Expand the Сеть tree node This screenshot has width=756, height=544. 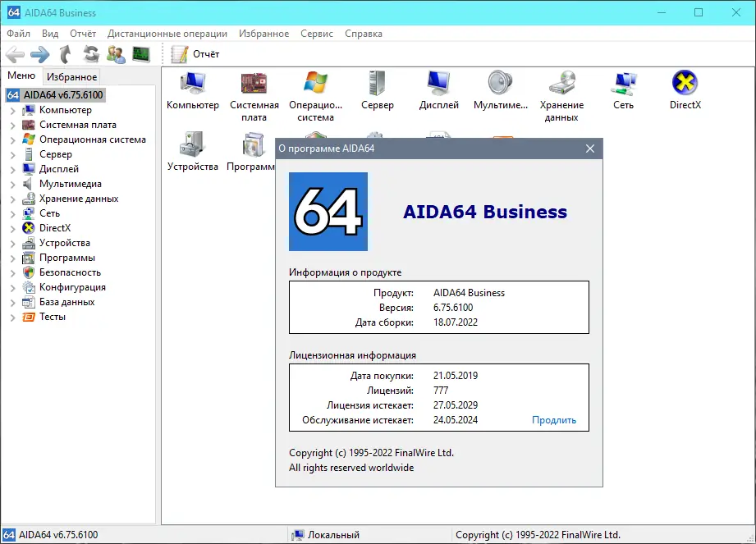tap(13, 214)
